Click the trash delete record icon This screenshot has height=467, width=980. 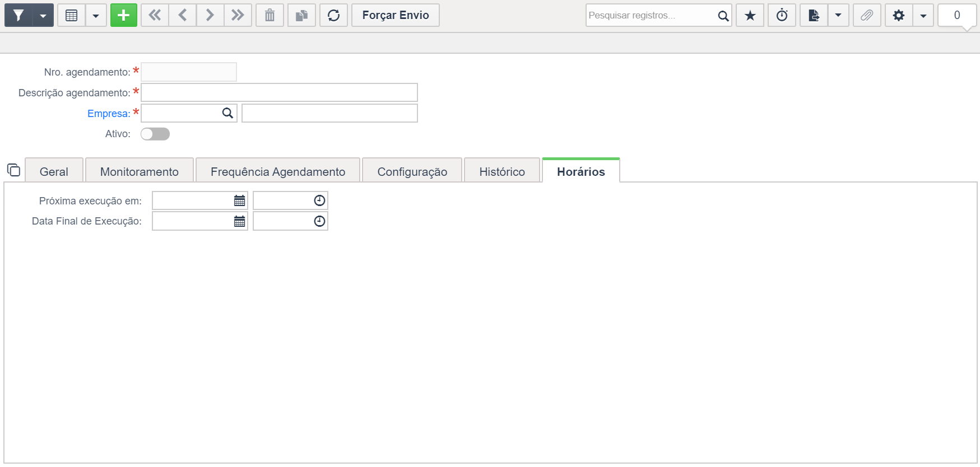click(x=270, y=15)
